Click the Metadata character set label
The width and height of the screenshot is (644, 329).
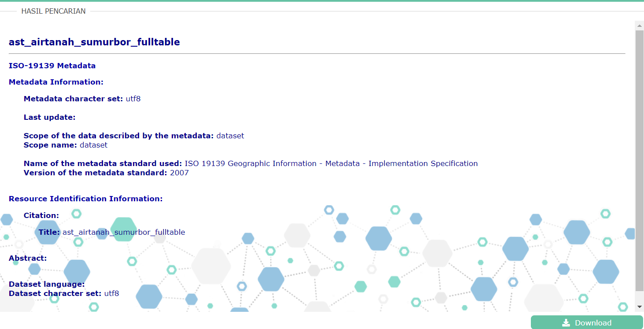(73, 99)
